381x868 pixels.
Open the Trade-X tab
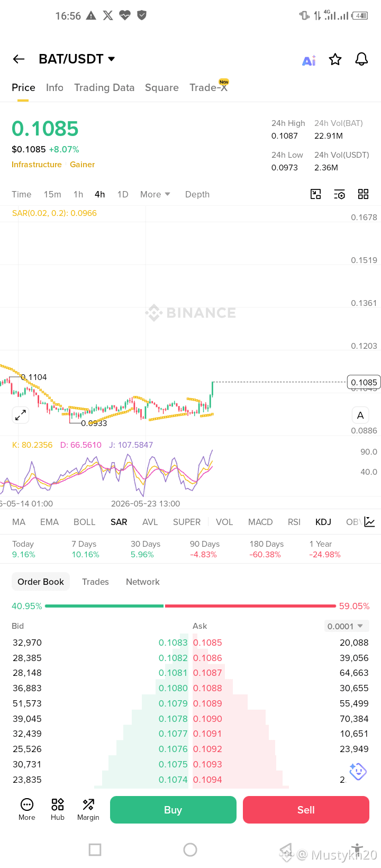208,88
